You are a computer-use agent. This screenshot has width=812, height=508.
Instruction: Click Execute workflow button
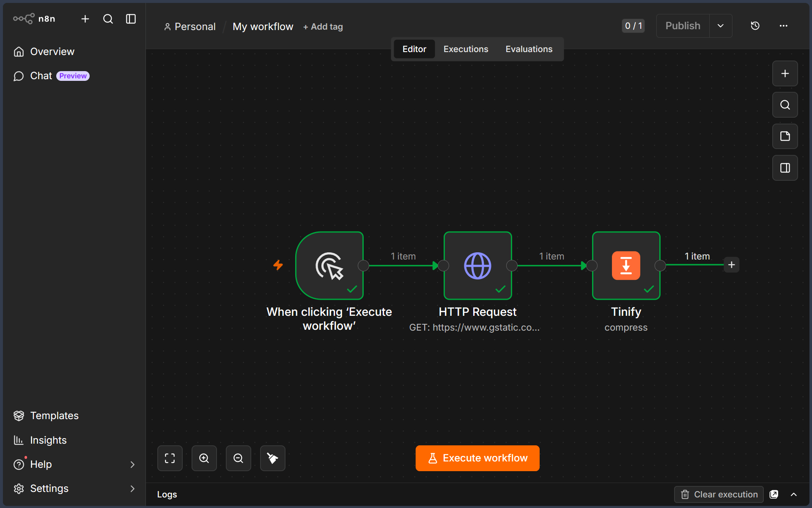tap(477, 458)
